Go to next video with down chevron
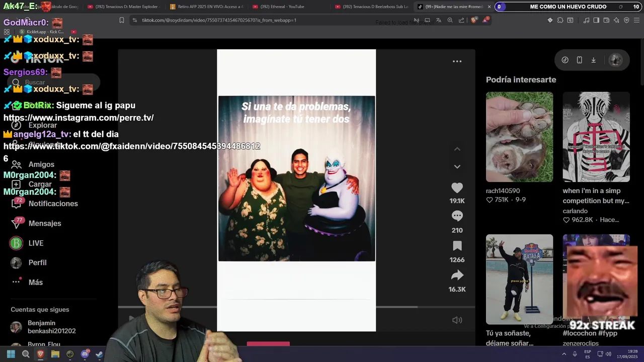 pos(457,166)
